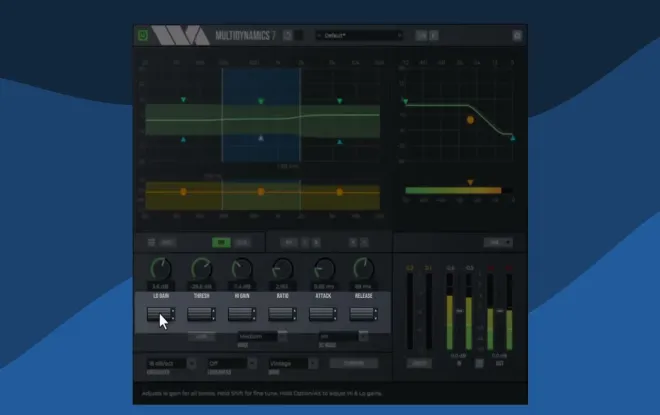Click the green triangle at the transfer curve's left end
The width and height of the screenshot is (660, 415).
pos(405,101)
